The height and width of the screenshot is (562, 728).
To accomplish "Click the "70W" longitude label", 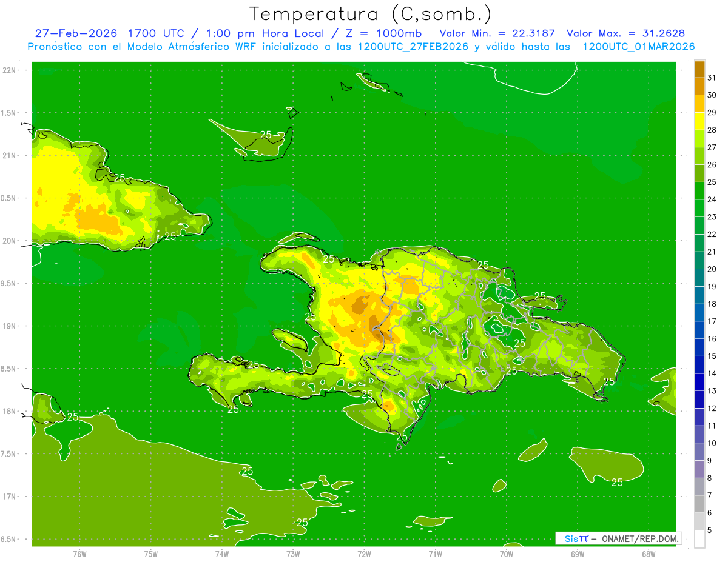I will click(x=507, y=554).
